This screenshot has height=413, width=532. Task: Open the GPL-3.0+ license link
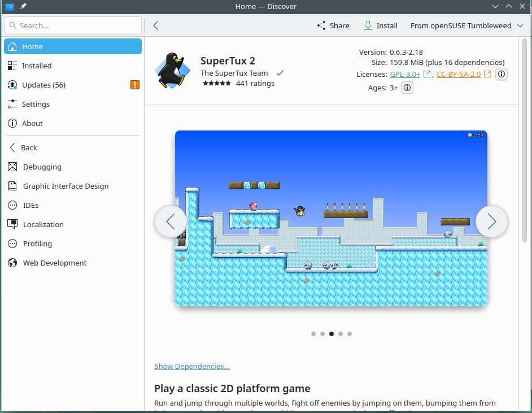(x=405, y=74)
